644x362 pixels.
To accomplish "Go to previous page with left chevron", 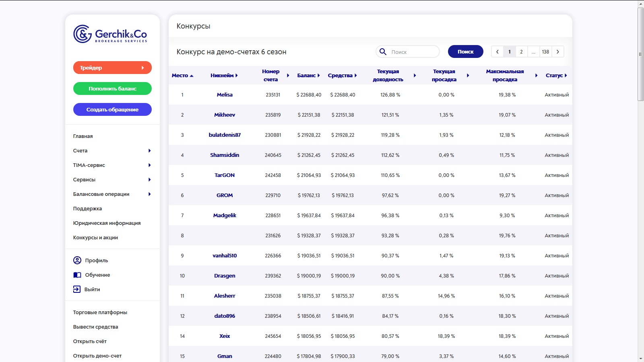I will pos(497,52).
